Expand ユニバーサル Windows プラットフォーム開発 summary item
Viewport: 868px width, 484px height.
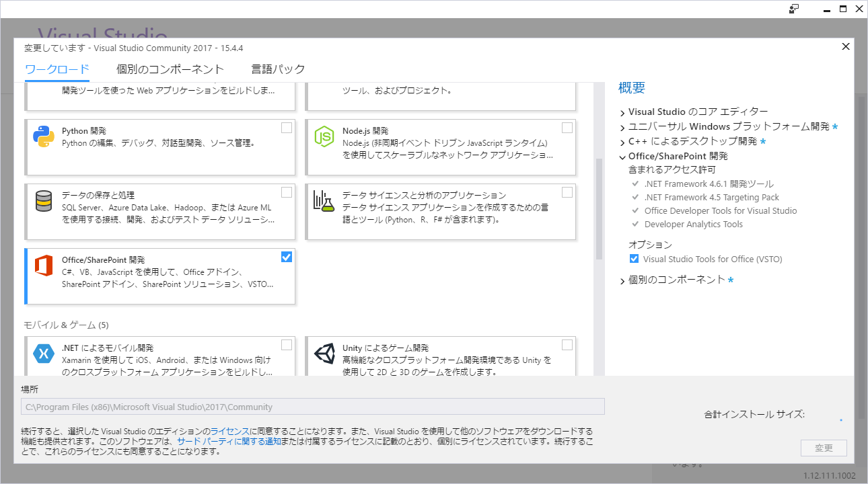(x=623, y=127)
